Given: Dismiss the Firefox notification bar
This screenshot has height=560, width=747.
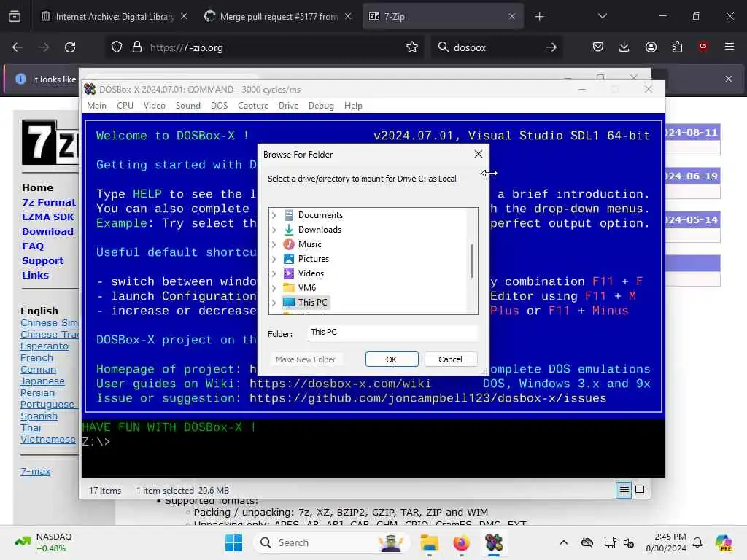Looking at the screenshot, I should coord(729,79).
